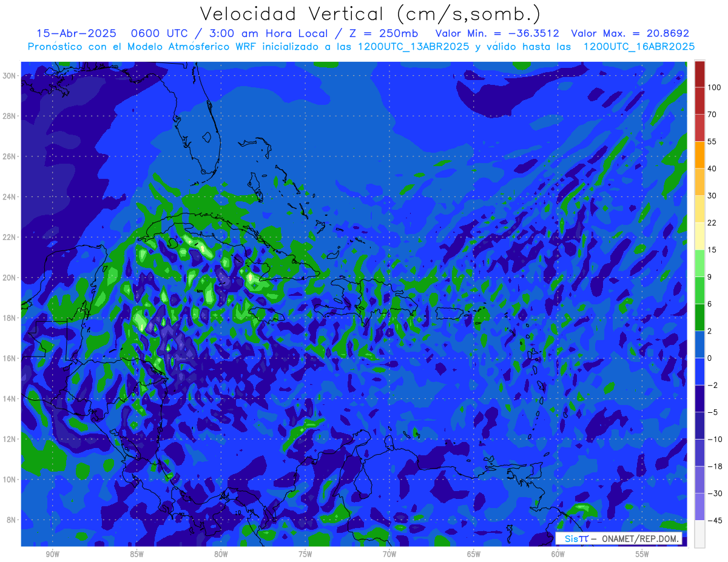Image resolution: width=728 pixels, height=562 pixels.
Task: Select the pressure level "Z = 250mb"
Action: 383,33
